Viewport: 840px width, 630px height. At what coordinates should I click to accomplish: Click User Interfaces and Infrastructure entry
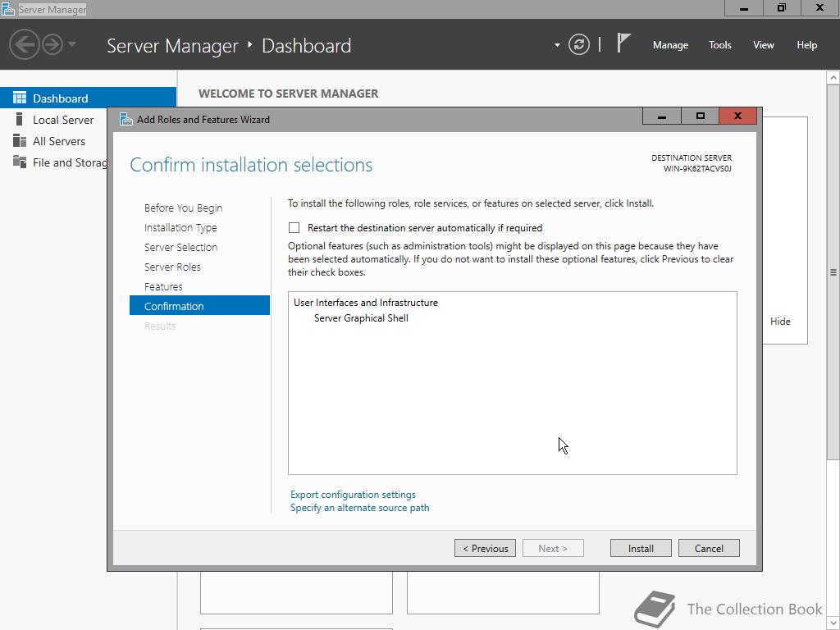(x=365, y=303)
